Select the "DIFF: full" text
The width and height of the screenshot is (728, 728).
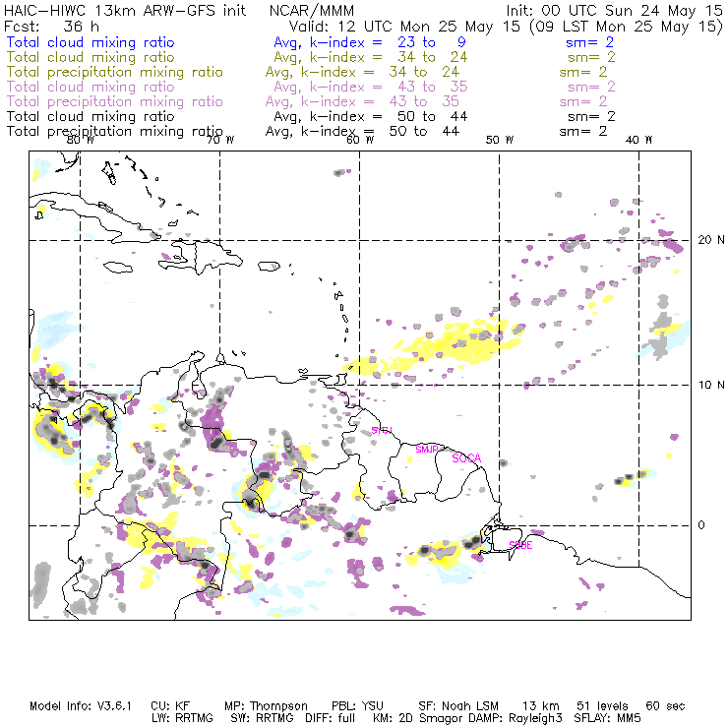pos(331,718)
